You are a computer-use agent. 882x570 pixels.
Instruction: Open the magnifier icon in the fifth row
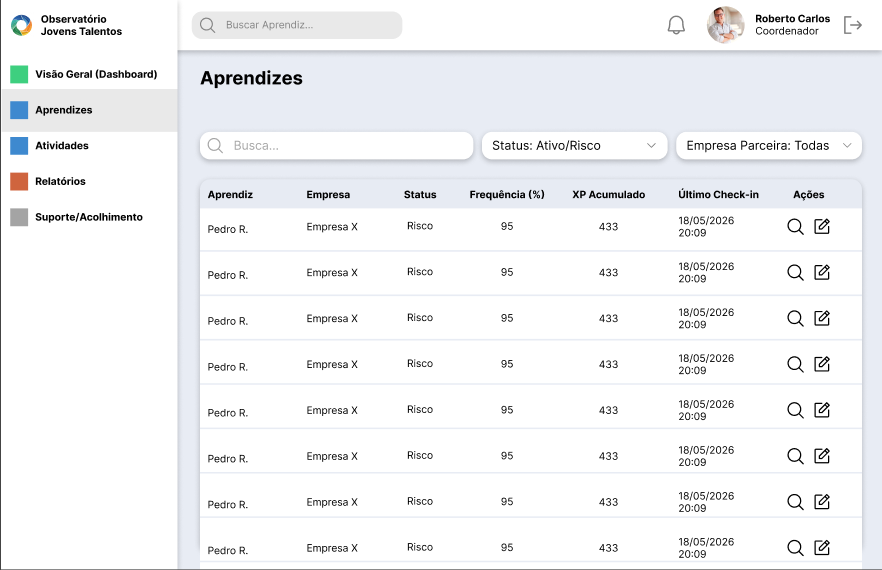click(795, 410)
